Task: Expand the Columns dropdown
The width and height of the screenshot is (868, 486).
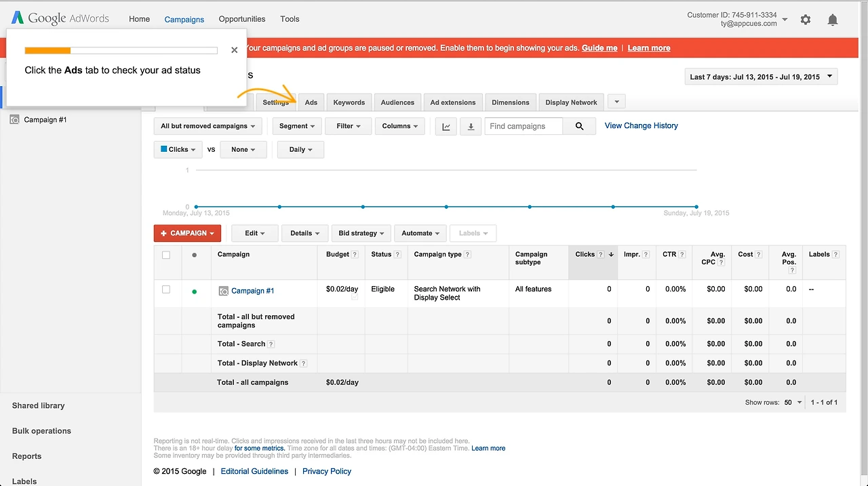Action: point(399,126)
